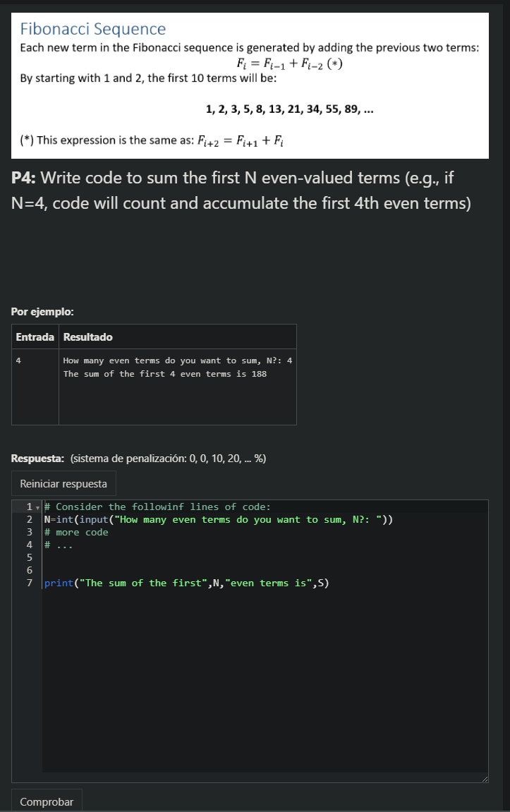Click Reiniciar respuesta to reset the answer

pyautogui.click(x=63, y=483)
